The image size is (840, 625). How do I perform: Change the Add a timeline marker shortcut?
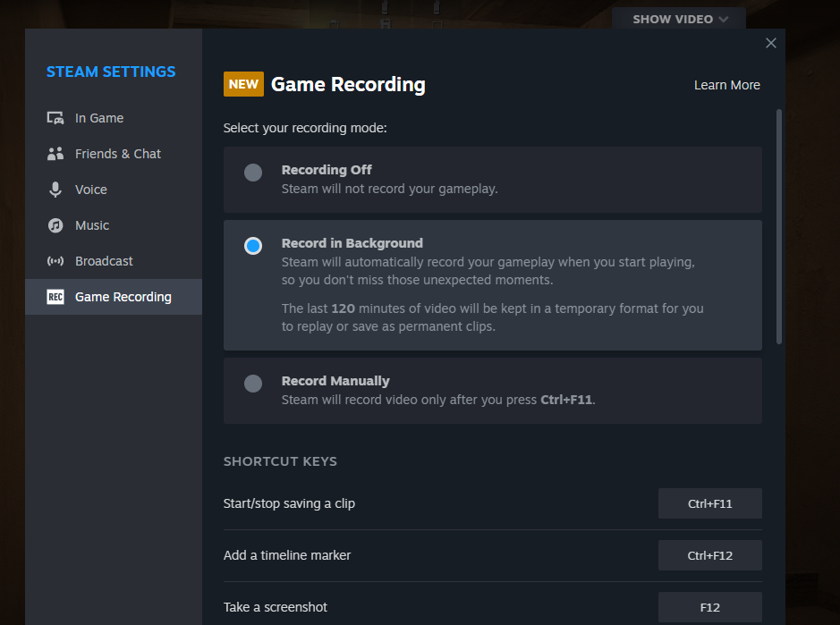point(709,555)
